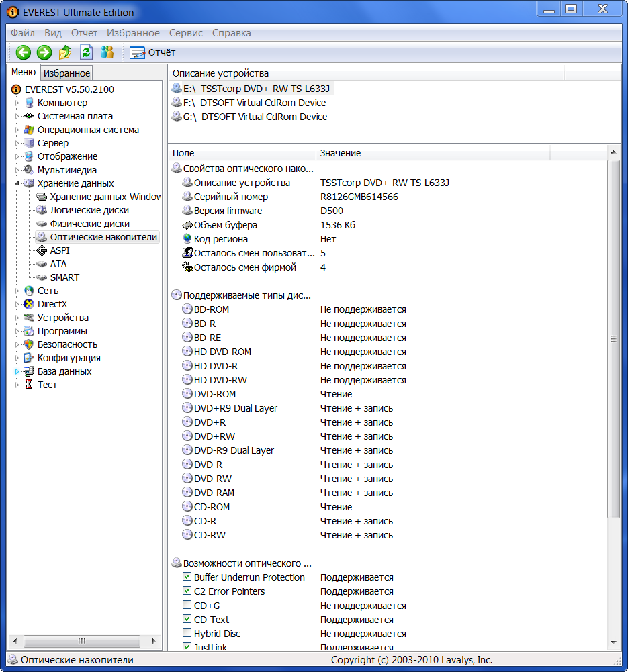
Task: Open the ATA tree item
Action: click(58, 264)
